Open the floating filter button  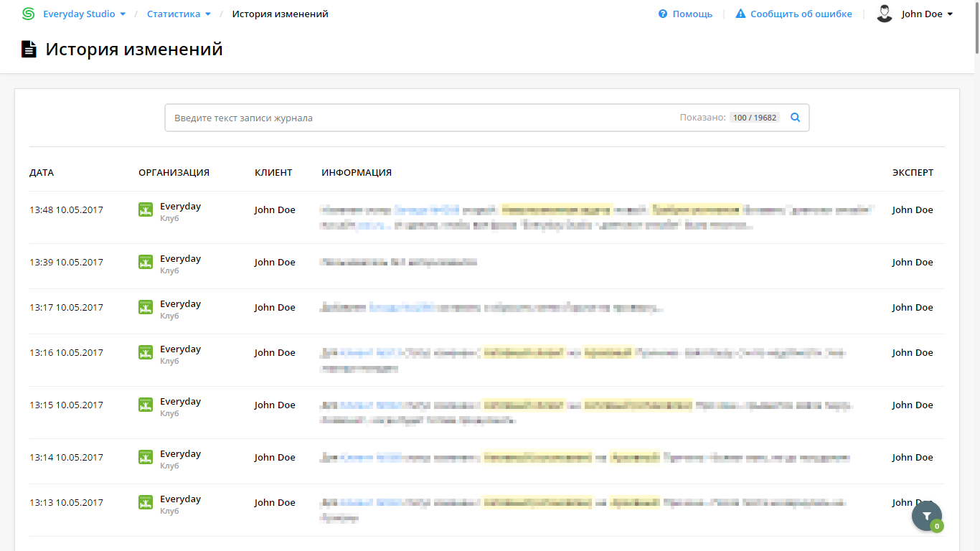tap(927, 516)
